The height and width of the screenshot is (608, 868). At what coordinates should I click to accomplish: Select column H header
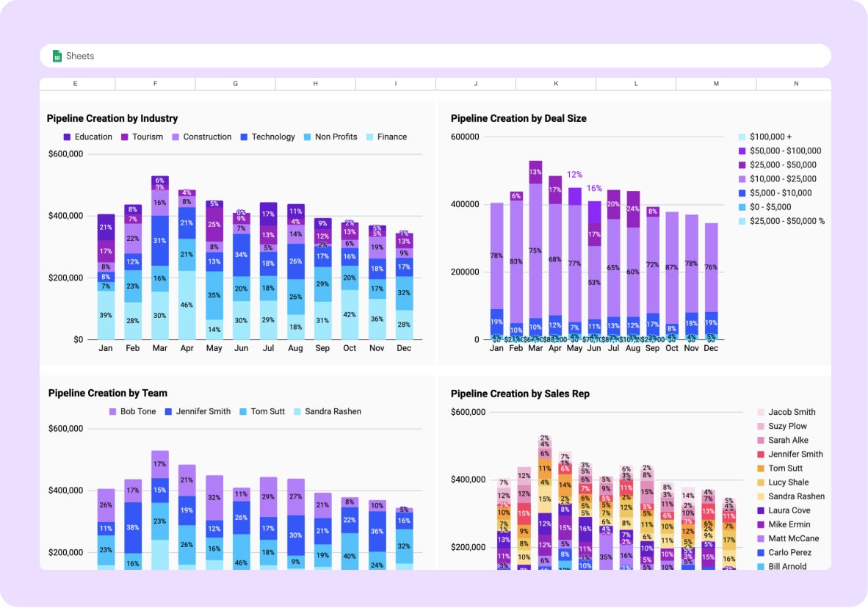click(315, 84)
